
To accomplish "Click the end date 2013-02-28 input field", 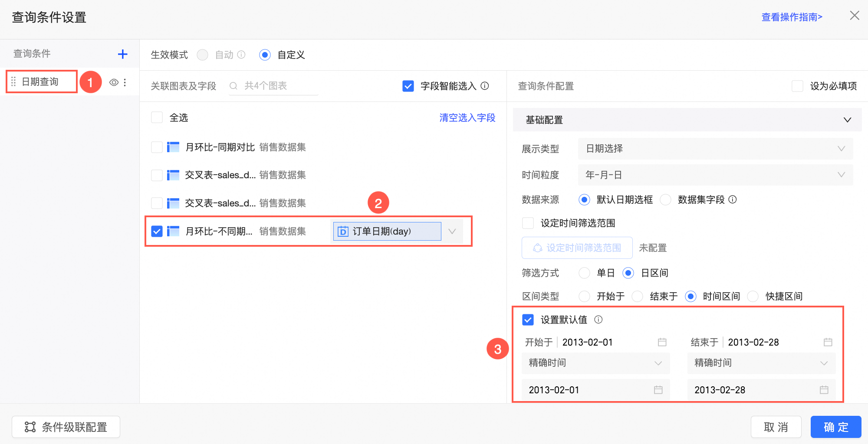I will coord(762,390).
